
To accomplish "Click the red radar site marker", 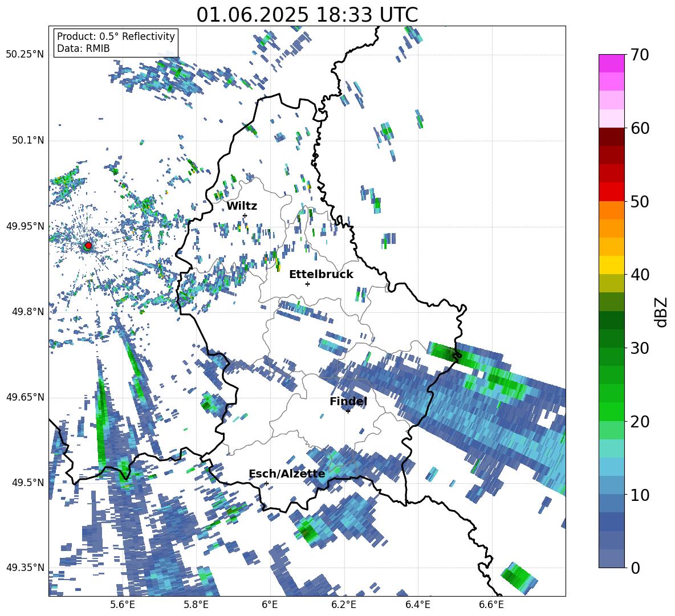I will coord(88,246).
